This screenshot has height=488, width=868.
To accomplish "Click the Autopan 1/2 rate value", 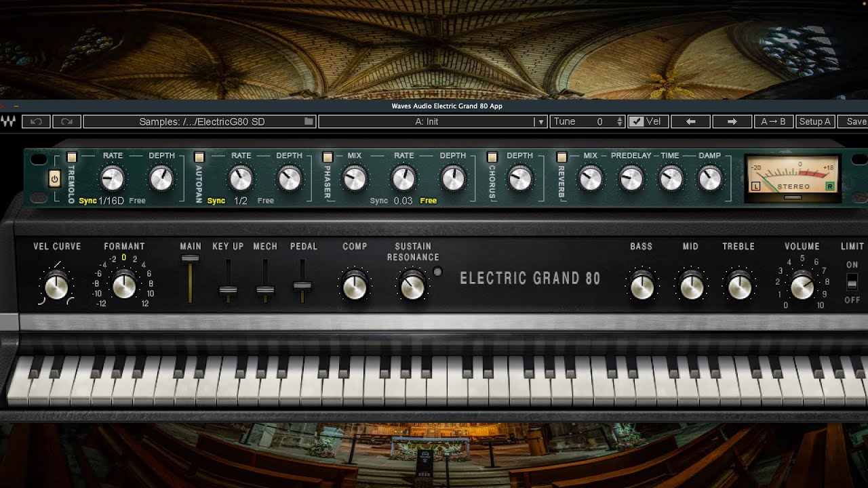I will [x=241, y=201].
